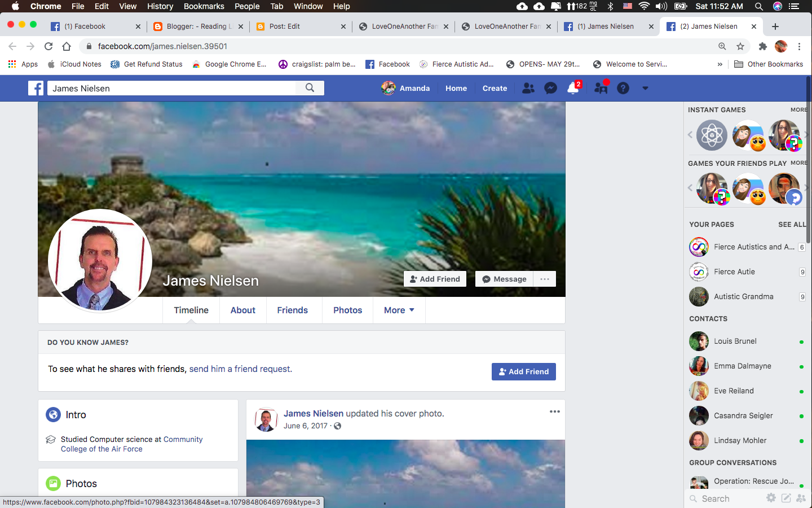Open the Chrome extensions puzzle icon

pos(762,46)
